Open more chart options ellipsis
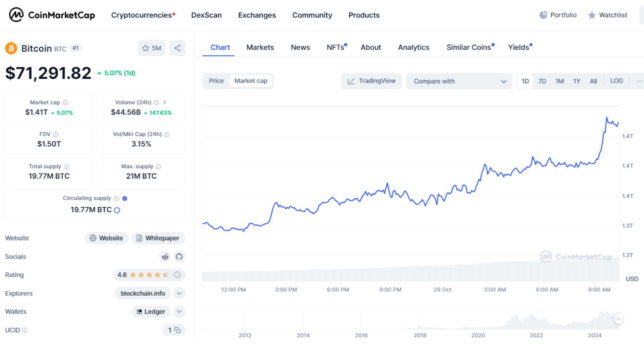This screenshot has width=644, height=344. pos(639,81)
